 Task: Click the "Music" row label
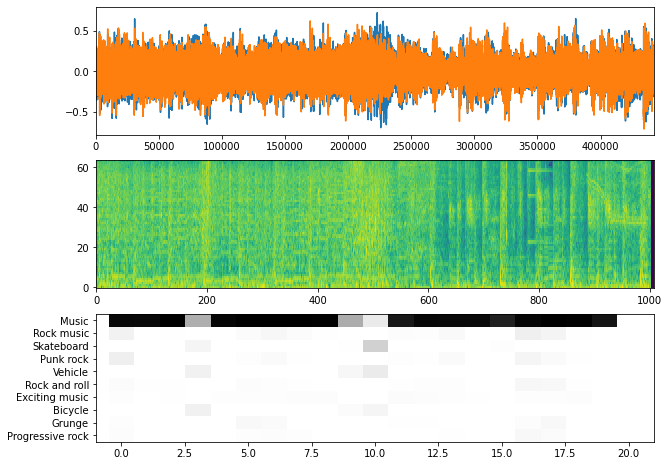tap(74, 321)
